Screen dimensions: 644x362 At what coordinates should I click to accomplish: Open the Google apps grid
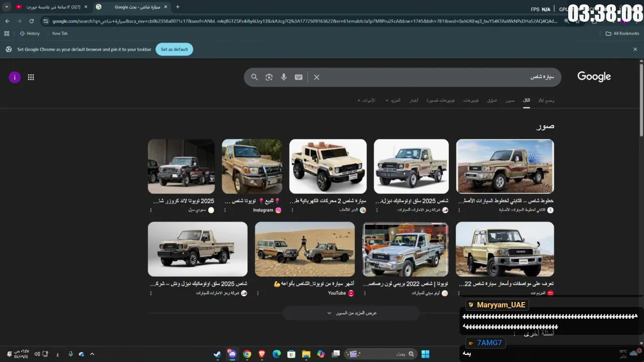pyautogui.click(x=31, y=77)
